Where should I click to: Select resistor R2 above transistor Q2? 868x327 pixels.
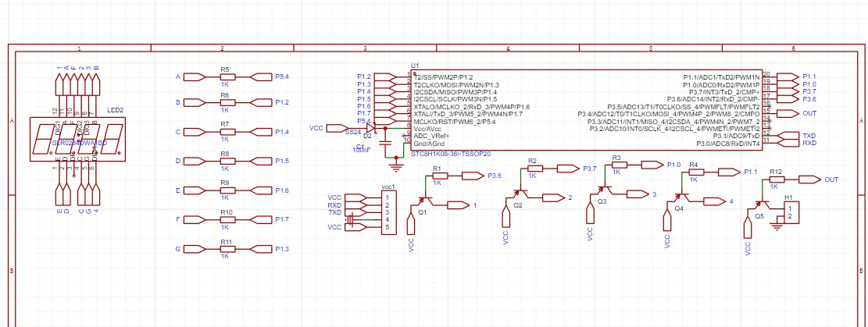[533, 169]
